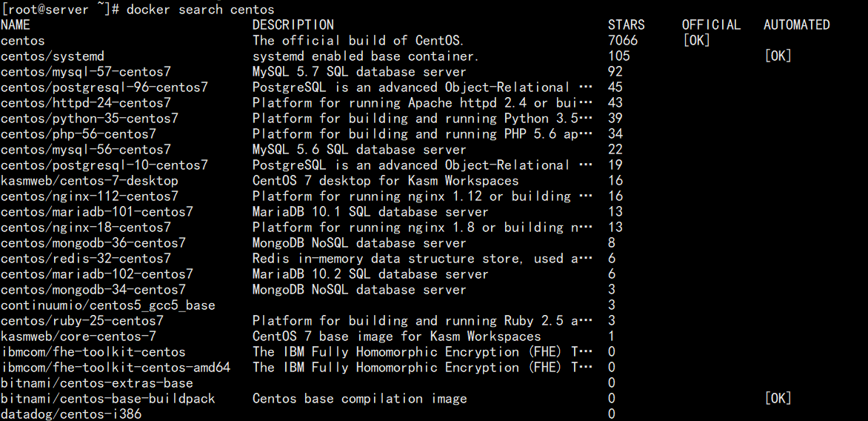
Task: Click 'kasmweb/core-centos-7' image name
Action: pyautogui.click(x=79, y=337)
